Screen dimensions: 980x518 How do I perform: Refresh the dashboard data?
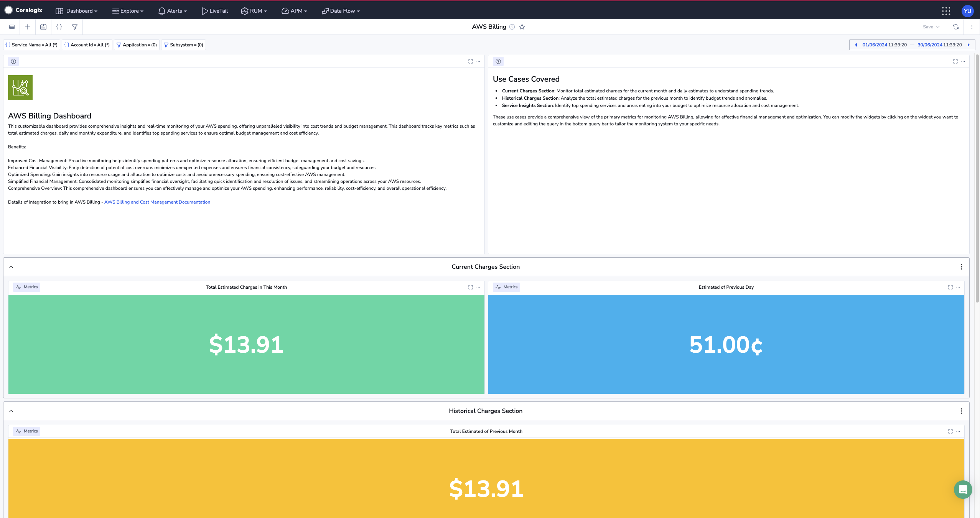pyautogui.click(x=956, y=27)
